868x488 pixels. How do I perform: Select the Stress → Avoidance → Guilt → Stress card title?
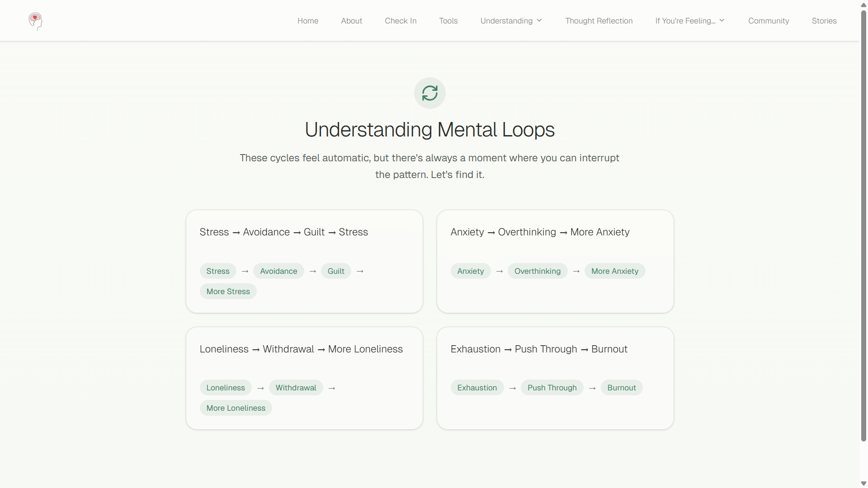point(284,232)
